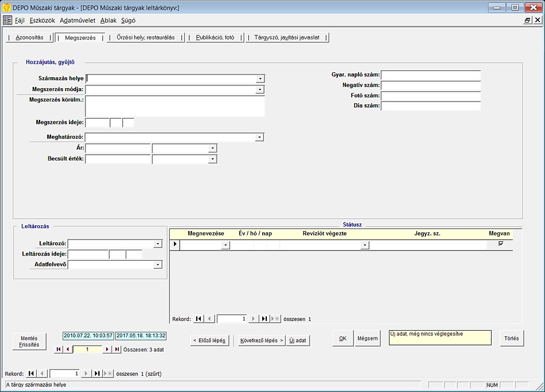This screenshot has height=392, width=545.
Task: Toggle the Megvan checkbox in Státusz row
Action: 501,244
